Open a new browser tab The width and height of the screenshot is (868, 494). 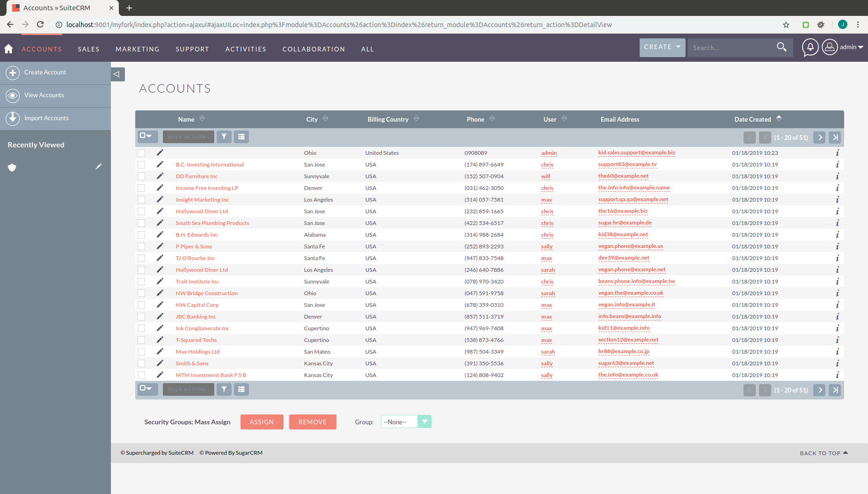[x=129, y=8]
